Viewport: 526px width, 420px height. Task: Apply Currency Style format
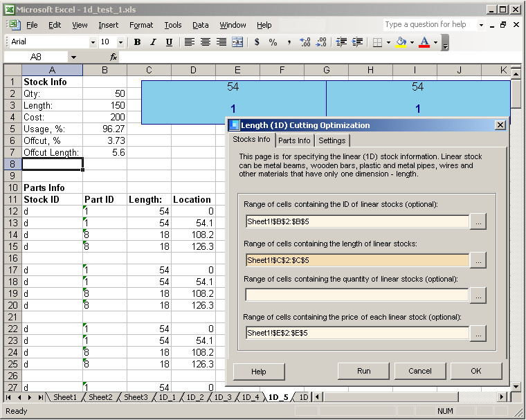pyautogui.click(x=257, y=42)
